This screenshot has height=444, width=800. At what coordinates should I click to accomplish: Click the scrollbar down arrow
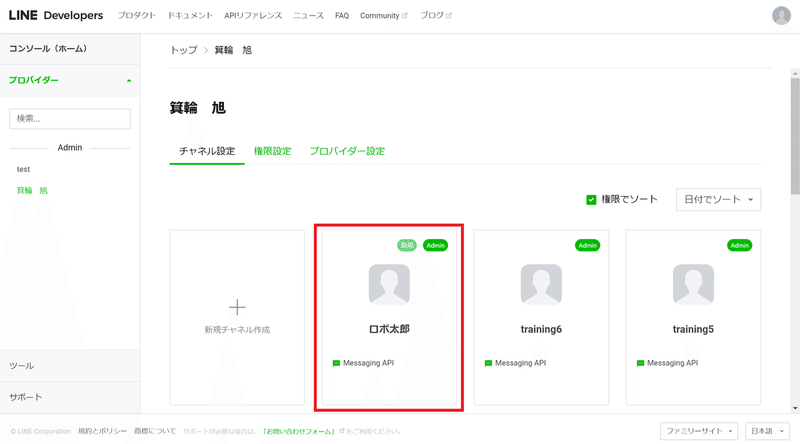pyautogui.click(x=795, y=408)
